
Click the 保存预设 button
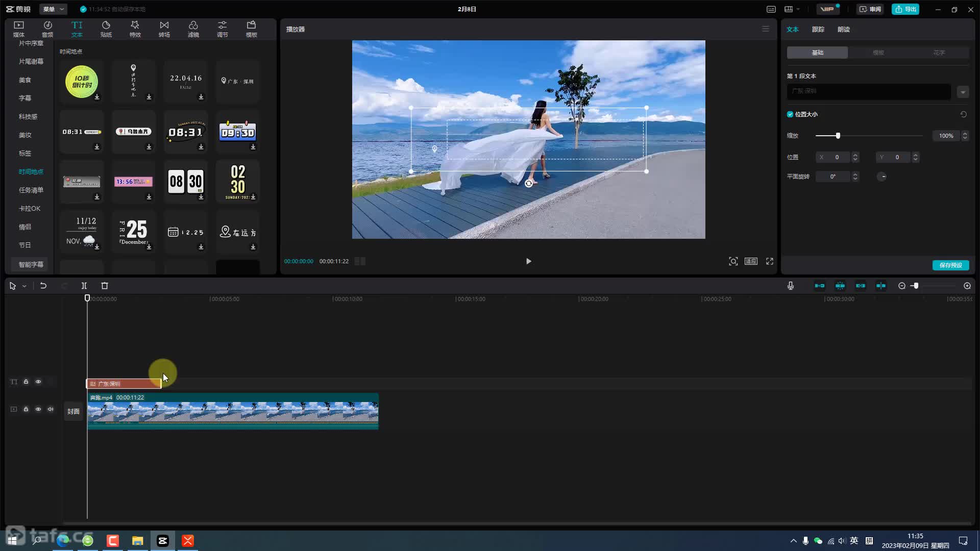(x=951, y=265)
